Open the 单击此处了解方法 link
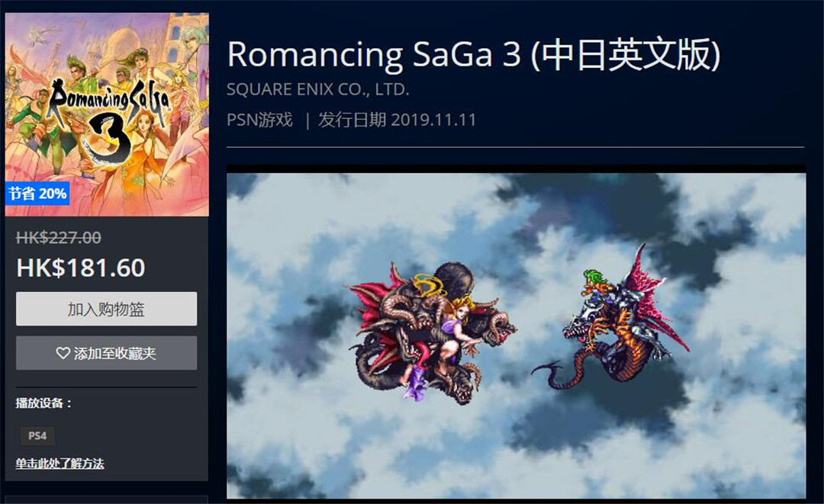This screenshot has height=504, width=824. click(x=60, y=464)
